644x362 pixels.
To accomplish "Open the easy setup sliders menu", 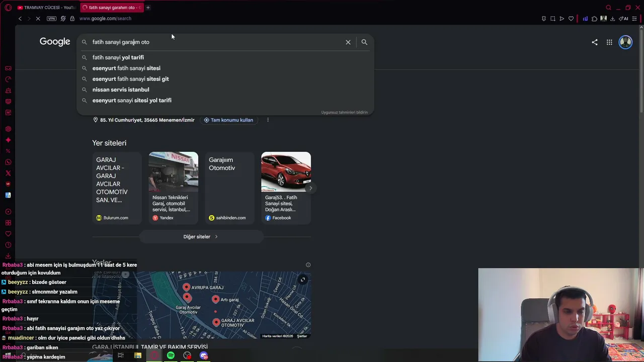I will coord(634,19).
